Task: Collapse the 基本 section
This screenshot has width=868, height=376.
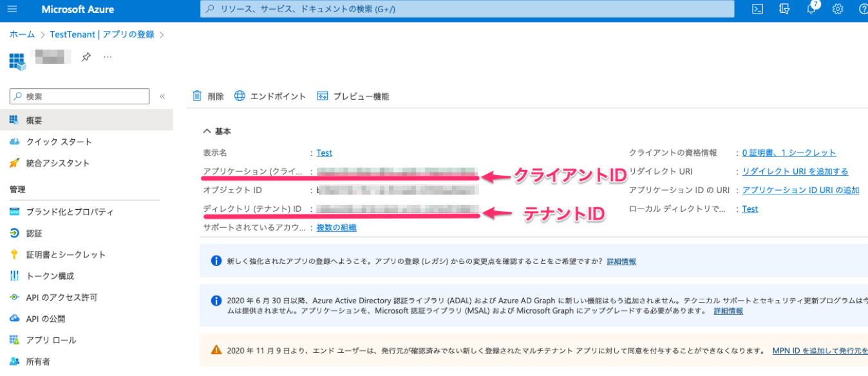Action: click(207, 131)
